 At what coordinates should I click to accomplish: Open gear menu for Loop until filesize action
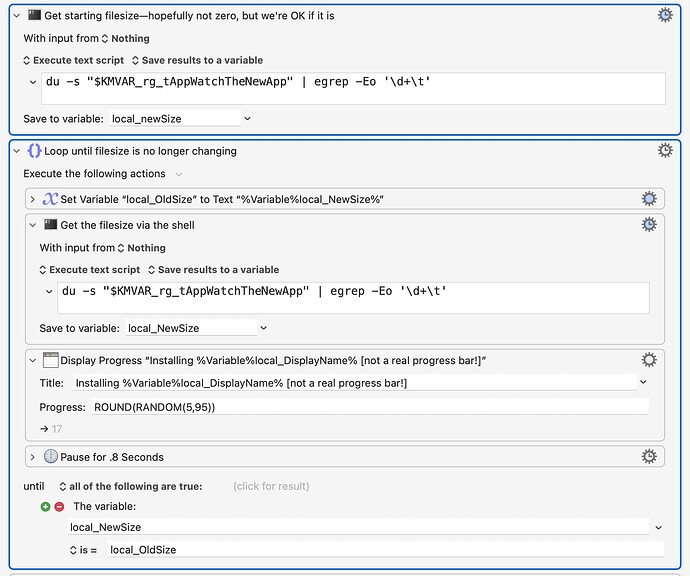[x=665, y=151]
